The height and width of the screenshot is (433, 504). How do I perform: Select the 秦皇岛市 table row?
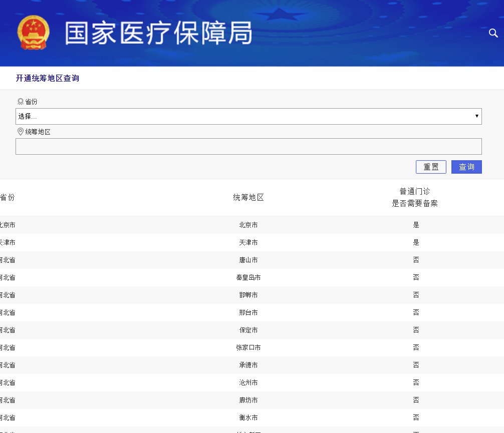click(248, 277)
